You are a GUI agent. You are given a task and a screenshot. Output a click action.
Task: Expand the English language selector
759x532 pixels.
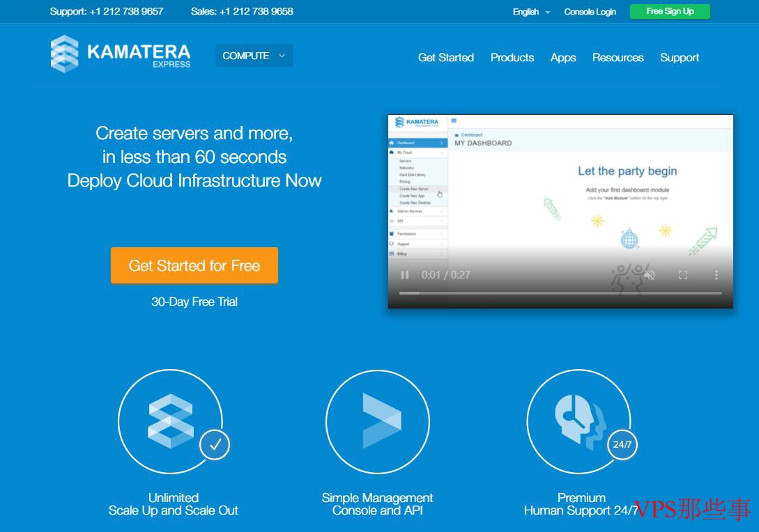click(531, 12)
